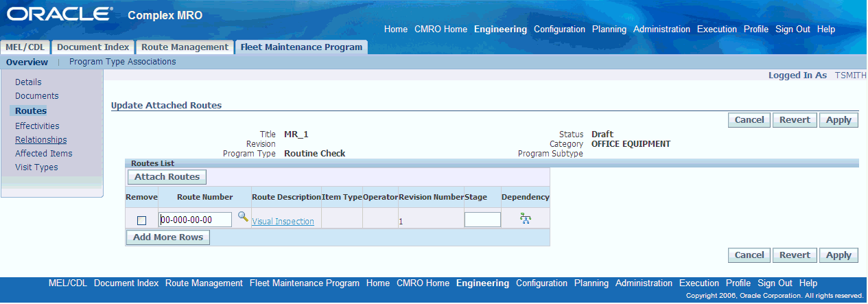This screenshot has height=304, width=868.
Task: Open Affected Items in the side menu
Action: coord(44,154)
